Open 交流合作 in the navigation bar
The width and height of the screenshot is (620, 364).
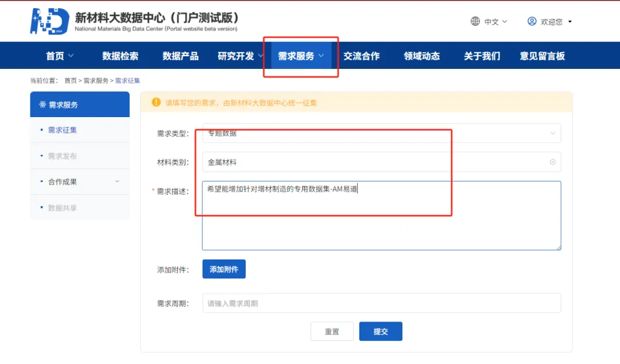pyautogui.click(x=362, y=56)
